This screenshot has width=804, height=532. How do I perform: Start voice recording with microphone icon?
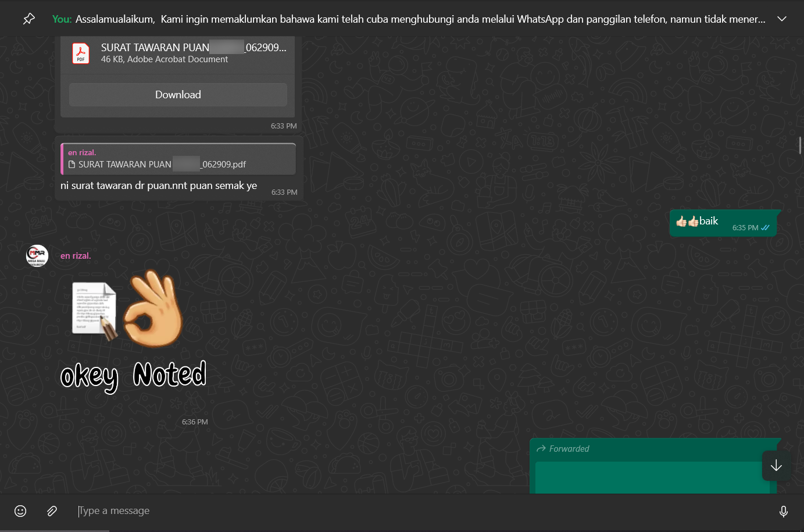(783, 511)
